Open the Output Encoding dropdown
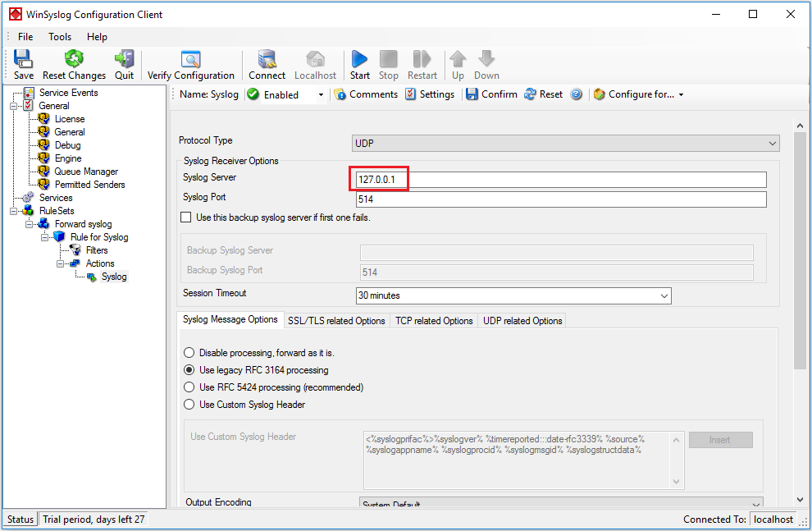Image resolution: width=812 pixels, height=531 pixels. (561, 502)
